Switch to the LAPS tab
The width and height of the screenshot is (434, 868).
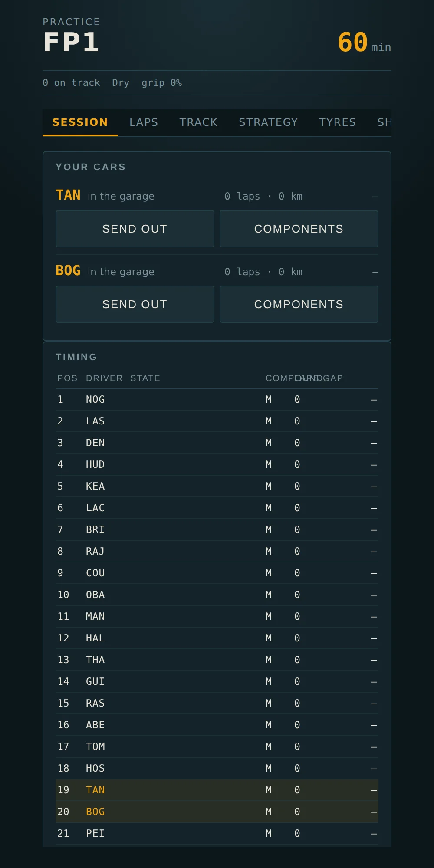[144, 122]
